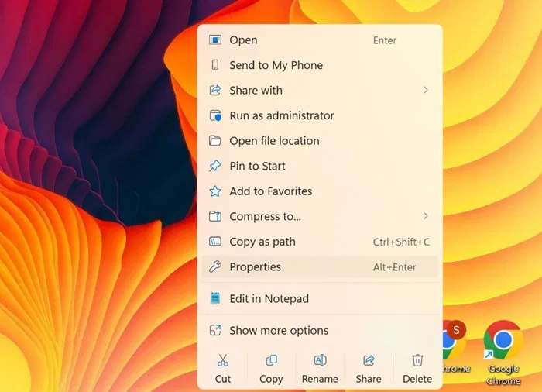Viewport: 542px width, 392px height.
Task: Click the zipped folder icon for Compress to
Action: pos(215,217)
